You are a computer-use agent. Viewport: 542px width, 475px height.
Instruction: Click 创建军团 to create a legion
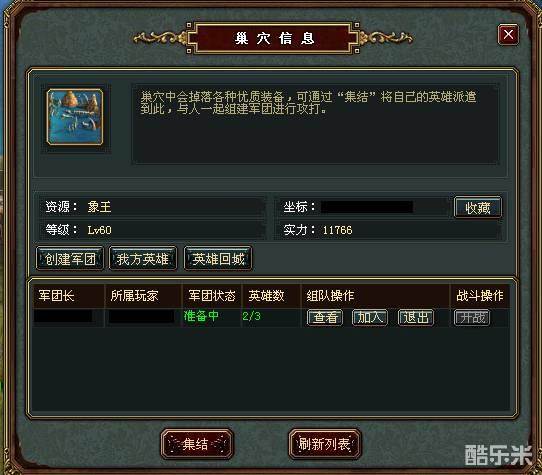[x=70, y=258]
